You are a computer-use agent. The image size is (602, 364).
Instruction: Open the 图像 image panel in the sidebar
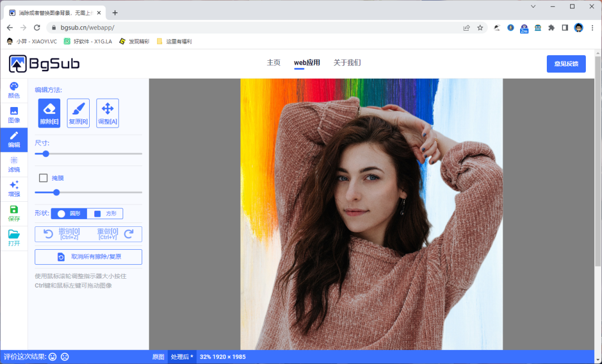tap(14, 115)
